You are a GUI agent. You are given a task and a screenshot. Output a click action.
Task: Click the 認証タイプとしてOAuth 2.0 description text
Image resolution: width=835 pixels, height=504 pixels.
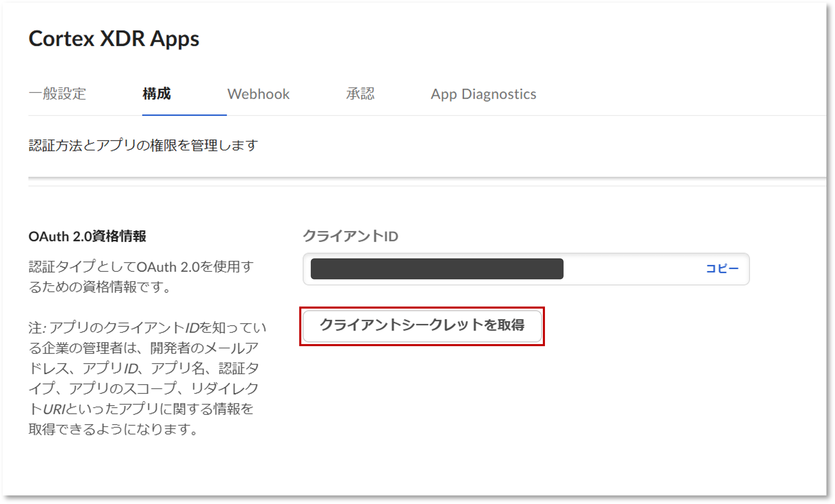click(141, 277)
